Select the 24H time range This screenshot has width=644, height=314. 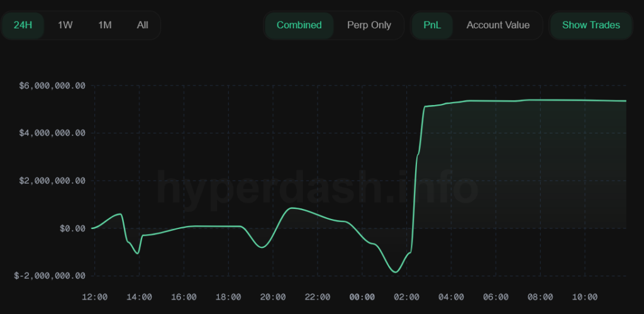pyautogui.click(x=23, y=25)
